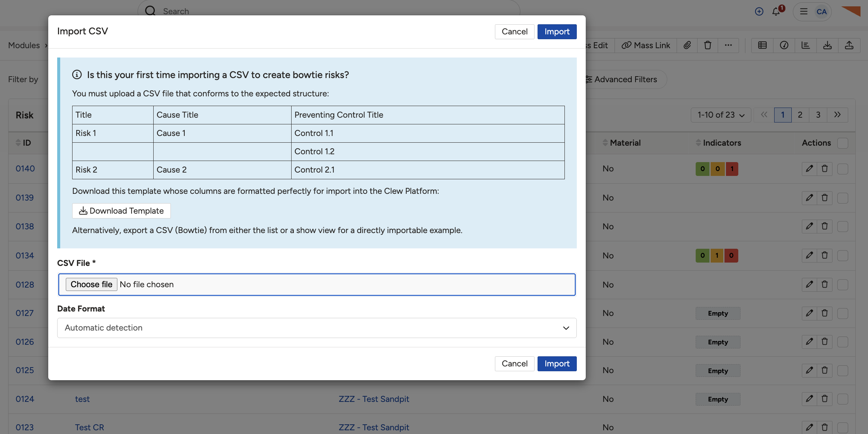The width and height of the screenshot is (868, 434).
Task: Open the notifications bell
Action: pos(776,12)
